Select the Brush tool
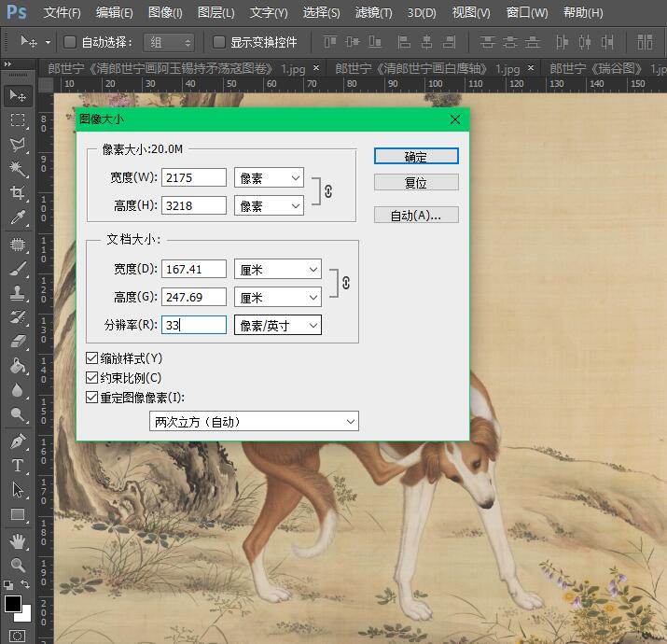667x644 pixels. click(x=18, y=269)
